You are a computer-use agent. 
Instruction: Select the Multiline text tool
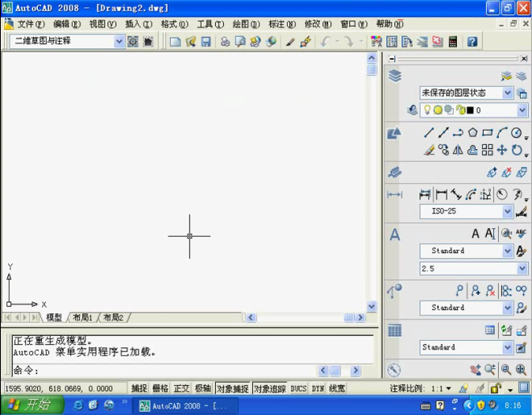coord(476,233)
